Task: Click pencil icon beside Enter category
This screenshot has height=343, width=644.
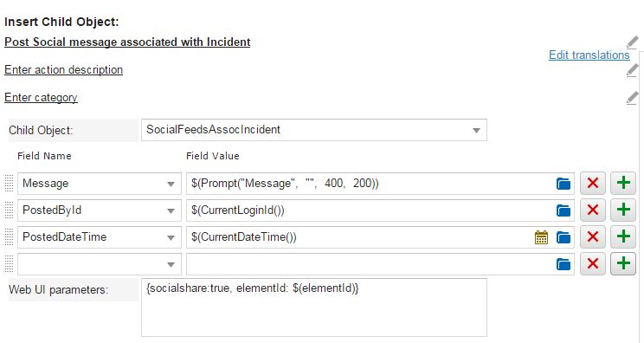Action: pos(633,98)
